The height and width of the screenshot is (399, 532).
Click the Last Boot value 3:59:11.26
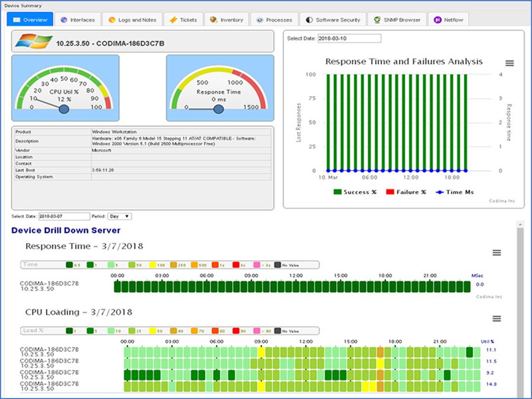[103, 170]
